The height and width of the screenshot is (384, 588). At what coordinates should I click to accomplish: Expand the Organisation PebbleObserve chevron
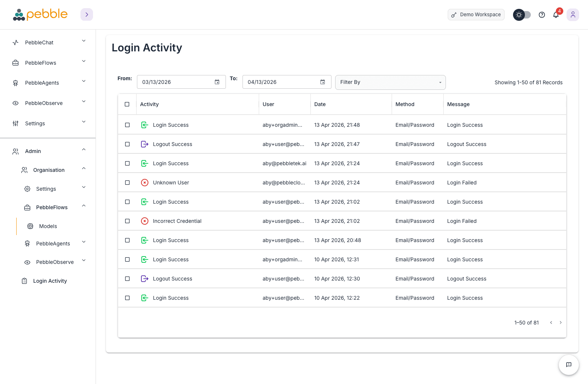84,261
